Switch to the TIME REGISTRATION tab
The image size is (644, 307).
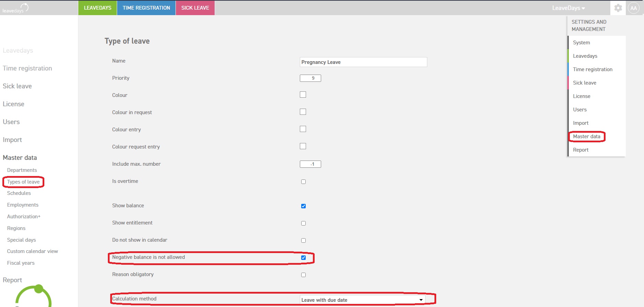pyautogui.click(x=146, y=8)
